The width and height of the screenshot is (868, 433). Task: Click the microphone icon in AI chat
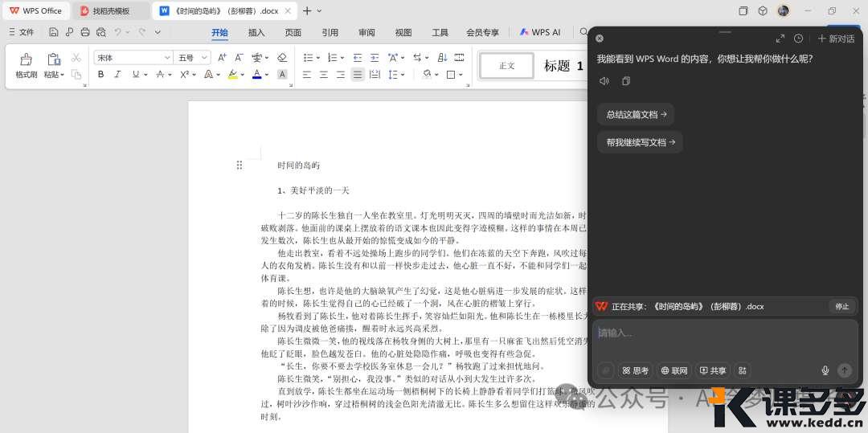click(825, 370)
